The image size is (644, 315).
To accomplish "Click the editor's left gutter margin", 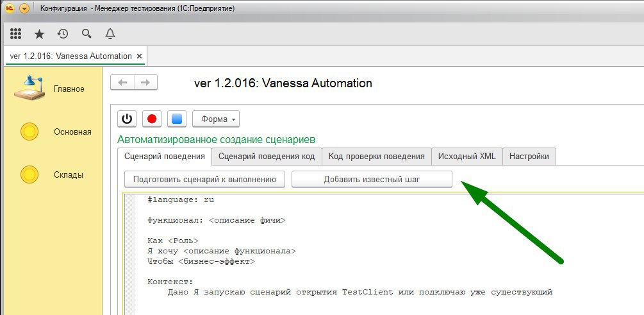I will pos(129,253).
